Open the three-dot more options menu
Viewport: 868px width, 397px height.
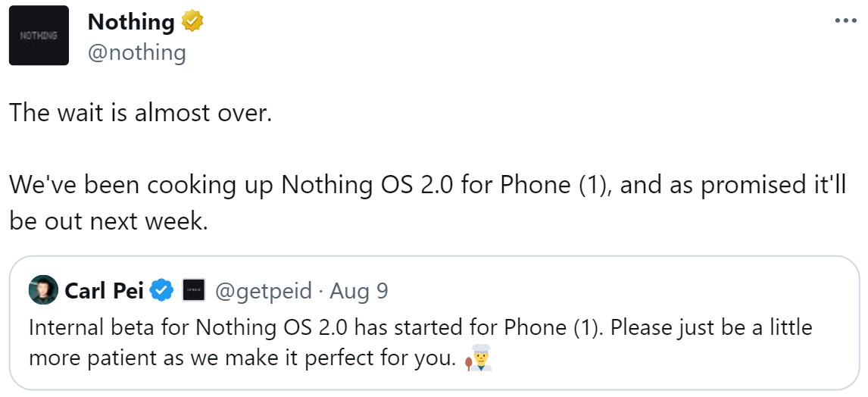845,21
